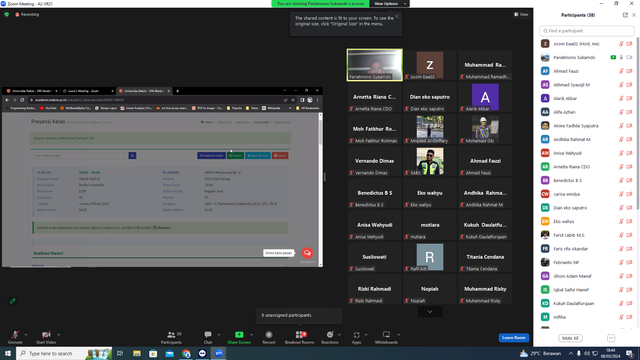The image size is (640, 360).
Task: Select Ghoni Adam Manaf in participant list
Action: pyautogui.click(x=587, y=276)
